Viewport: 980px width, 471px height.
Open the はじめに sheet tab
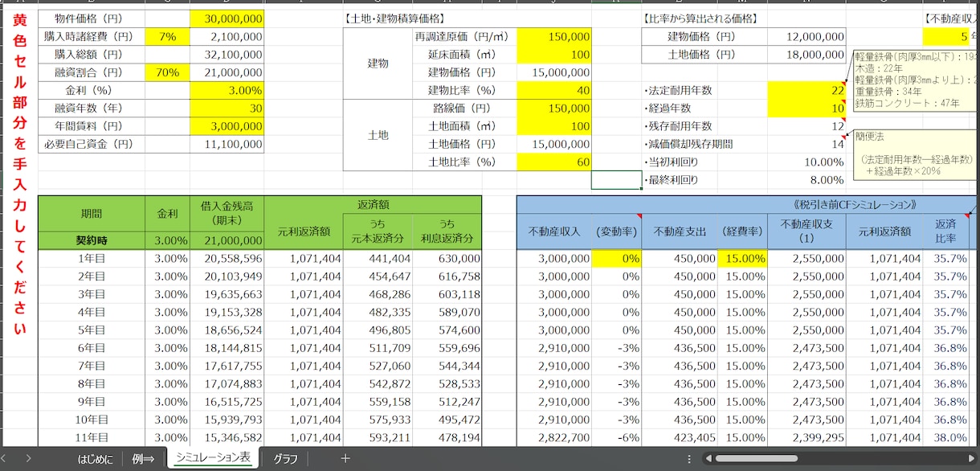pos(95,458)
